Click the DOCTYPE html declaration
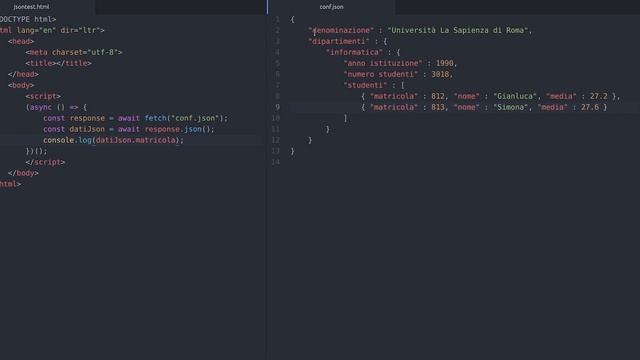 pyautogui.click(x=28, y=19)
